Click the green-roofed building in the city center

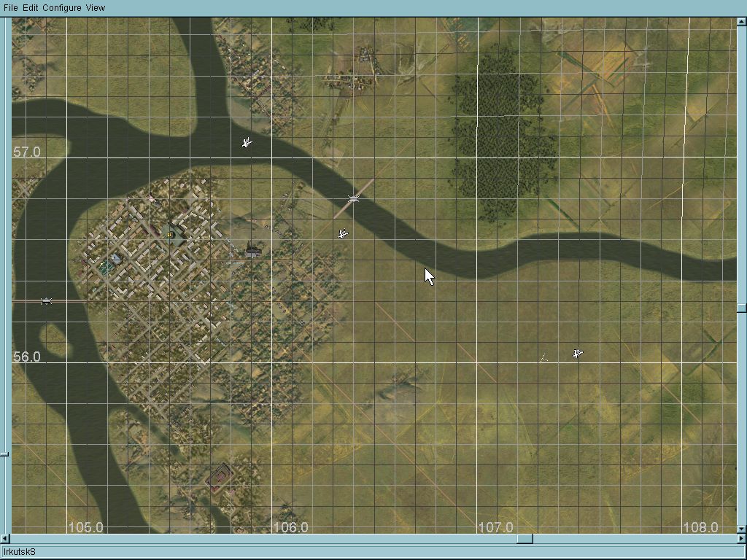pyautogui.click(x=173, y=235)
